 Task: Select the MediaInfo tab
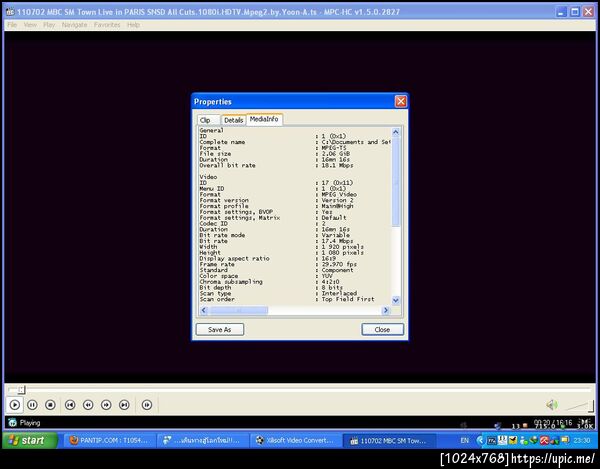coord(264,119)
